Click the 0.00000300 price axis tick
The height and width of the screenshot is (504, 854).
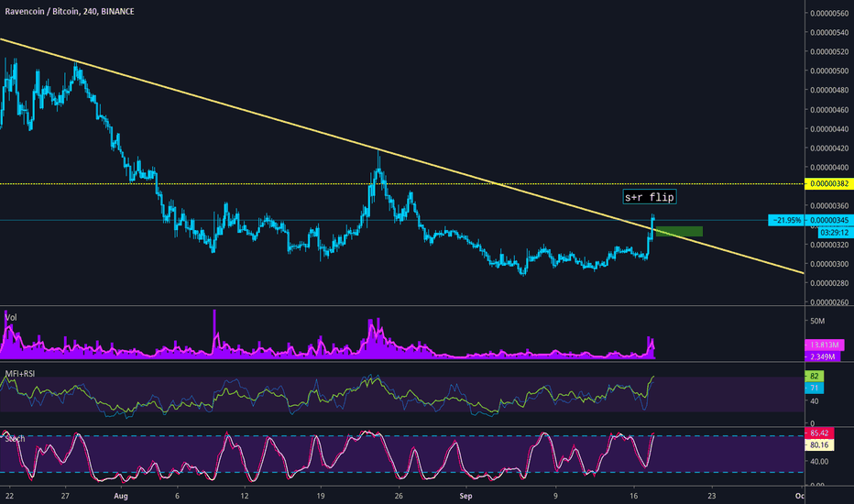829,264
